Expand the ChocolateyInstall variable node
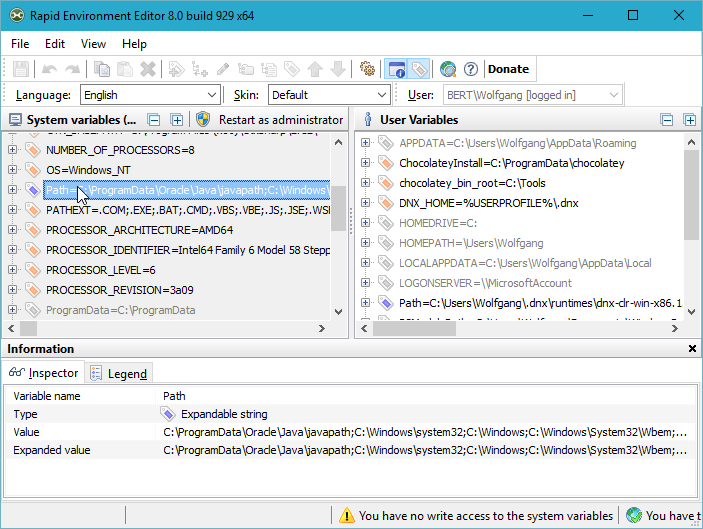 [365, 162]
